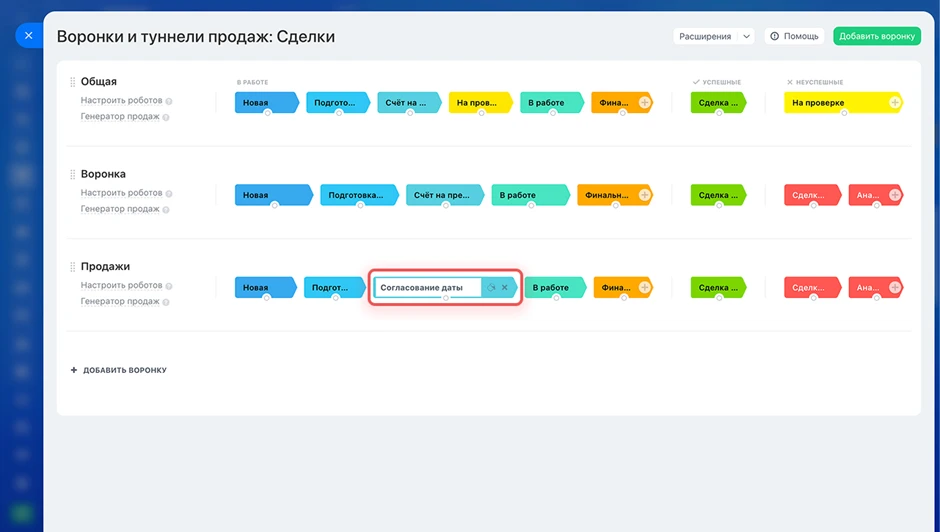This screenshot has height=532, width=940.
Task: Close the slider with the blue X button
Action: click(28, 35)
